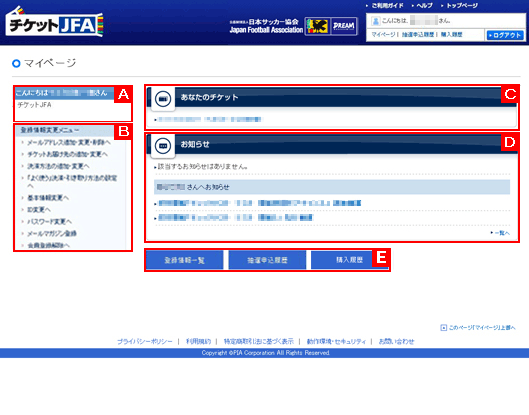Open ご利用ガイド in the header
This screenshot has width=529, height=415.
(x=387, y=6)
